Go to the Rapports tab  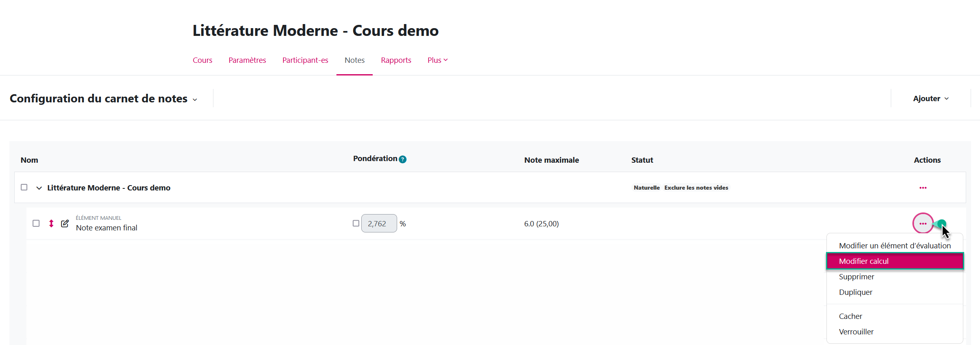tap(396, 60)
